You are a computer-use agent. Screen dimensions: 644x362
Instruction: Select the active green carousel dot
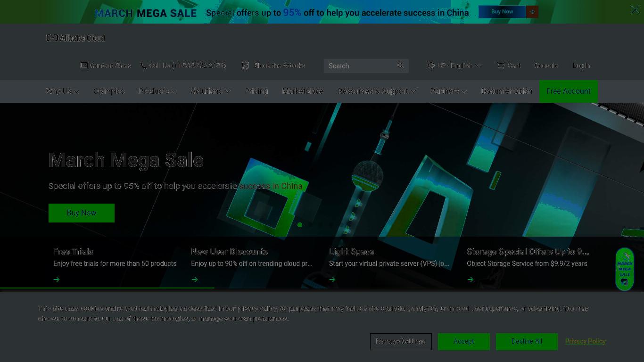300,225
